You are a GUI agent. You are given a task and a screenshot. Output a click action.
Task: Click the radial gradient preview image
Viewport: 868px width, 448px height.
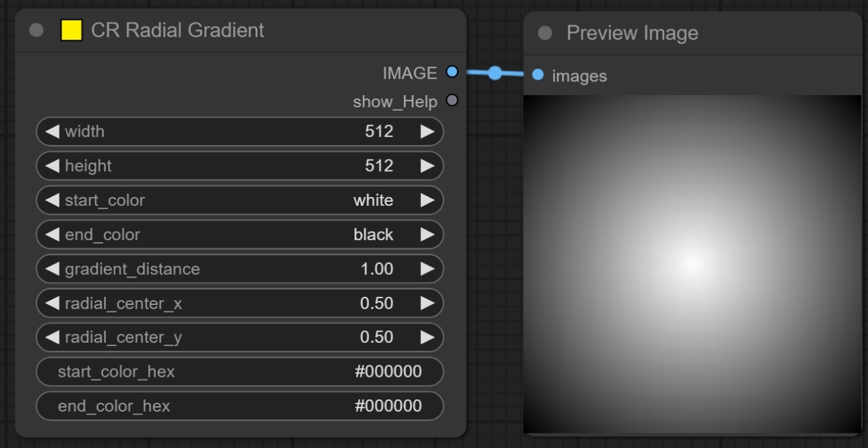coord(692,263)
